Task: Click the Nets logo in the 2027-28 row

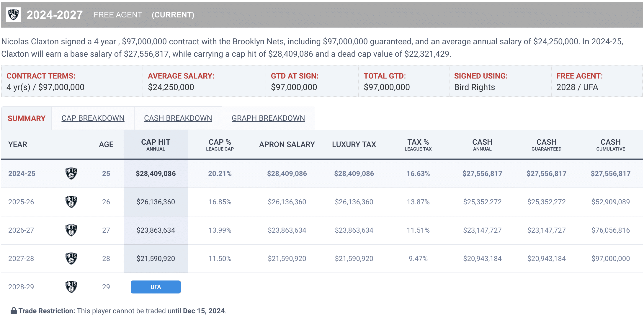Action: pyautogui.click(x=71, y=259)
